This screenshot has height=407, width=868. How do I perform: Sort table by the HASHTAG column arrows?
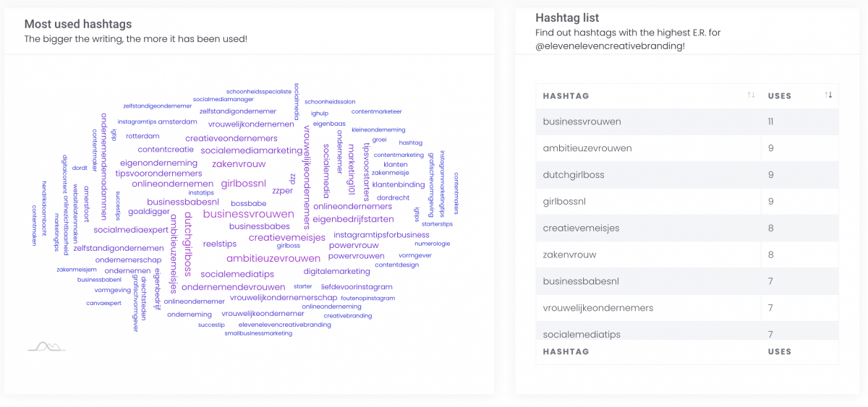pos(751,95)
